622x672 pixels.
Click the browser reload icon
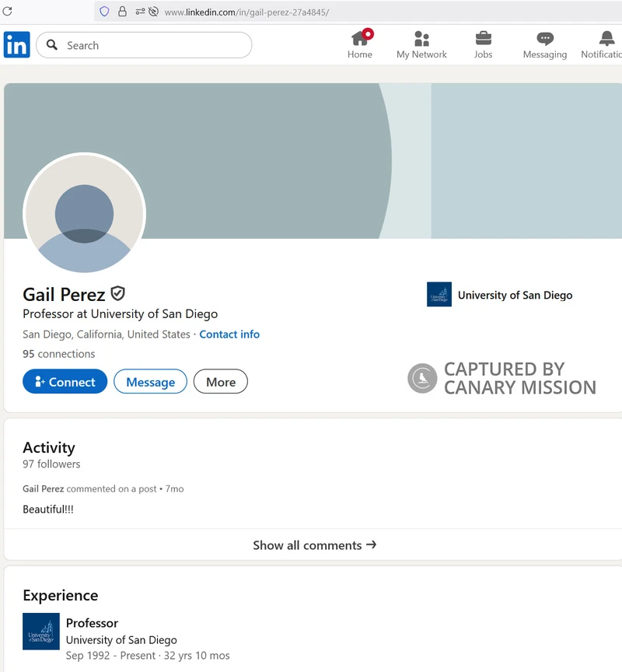[x=7, y=11]
